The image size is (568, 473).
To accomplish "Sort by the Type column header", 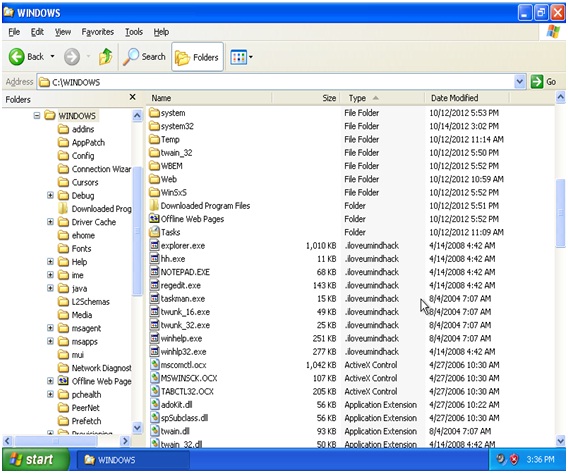I will [382, 98].
